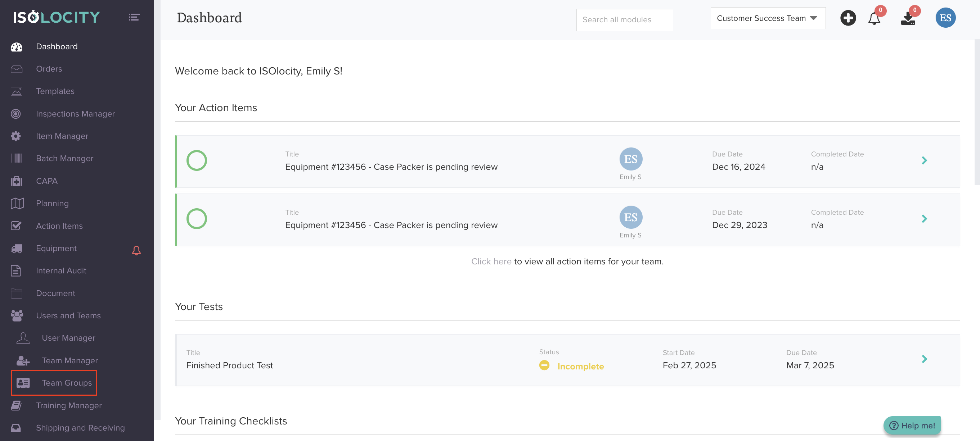Open the Customer Success Team dropdown
This screenshot has height=441, width=980.
[767, 18]
